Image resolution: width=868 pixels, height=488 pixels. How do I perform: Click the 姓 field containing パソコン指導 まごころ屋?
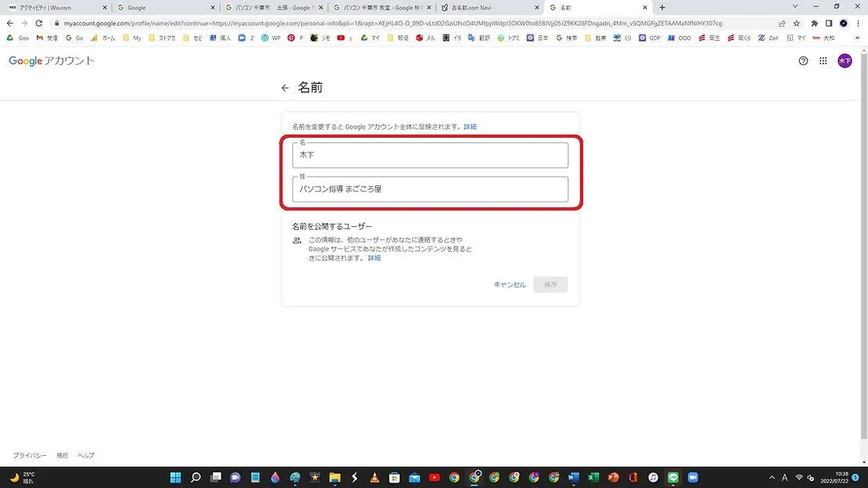click(x=430, y=189)
